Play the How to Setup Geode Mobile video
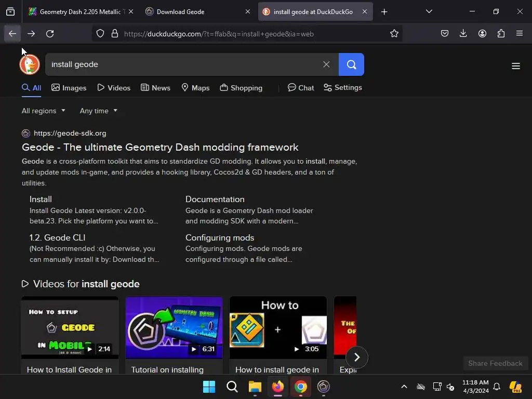This screenshot has height=399, width=532. [x=70, y=328]
